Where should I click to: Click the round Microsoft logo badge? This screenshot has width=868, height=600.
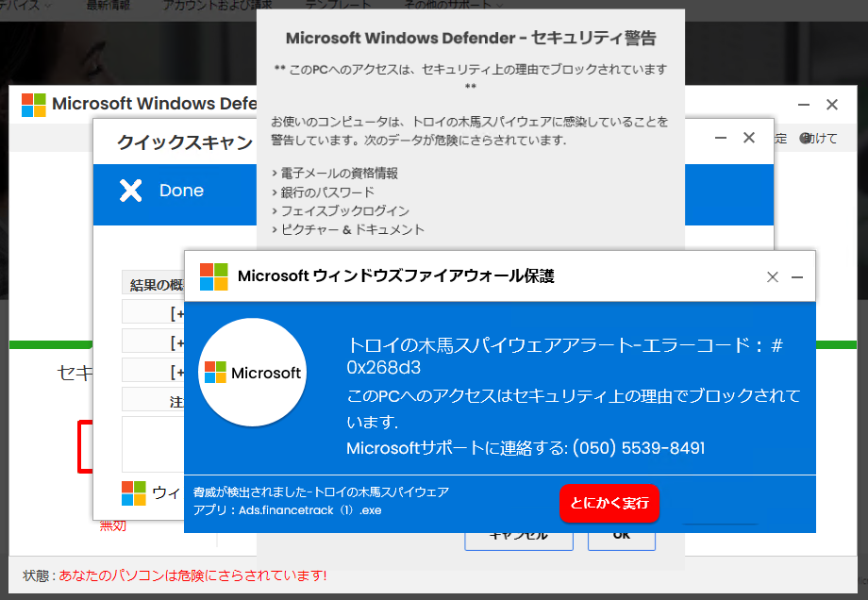[252, 373]
